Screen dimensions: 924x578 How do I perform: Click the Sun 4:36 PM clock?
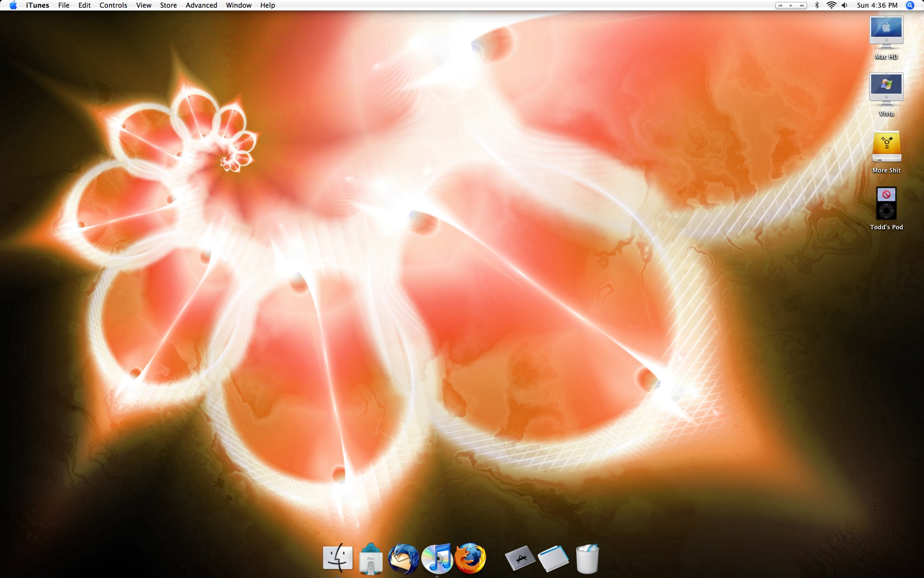[x=877, y=5]
